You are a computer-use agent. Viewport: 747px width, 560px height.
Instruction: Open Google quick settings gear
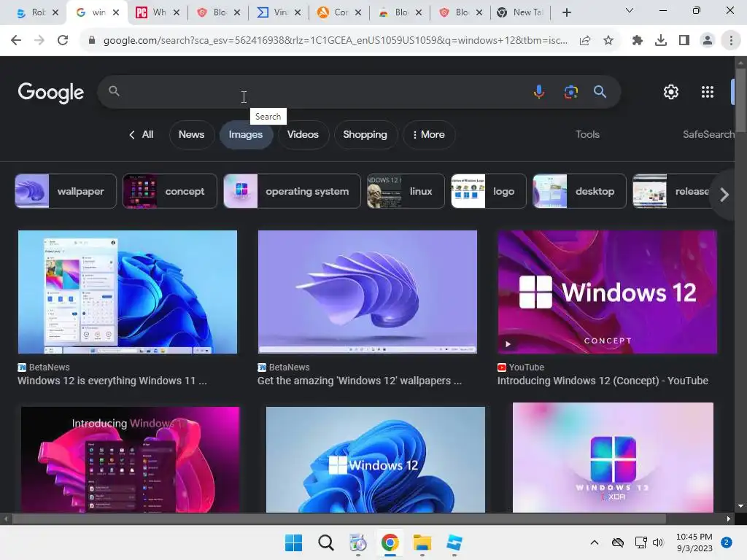[x=671, y=92]
